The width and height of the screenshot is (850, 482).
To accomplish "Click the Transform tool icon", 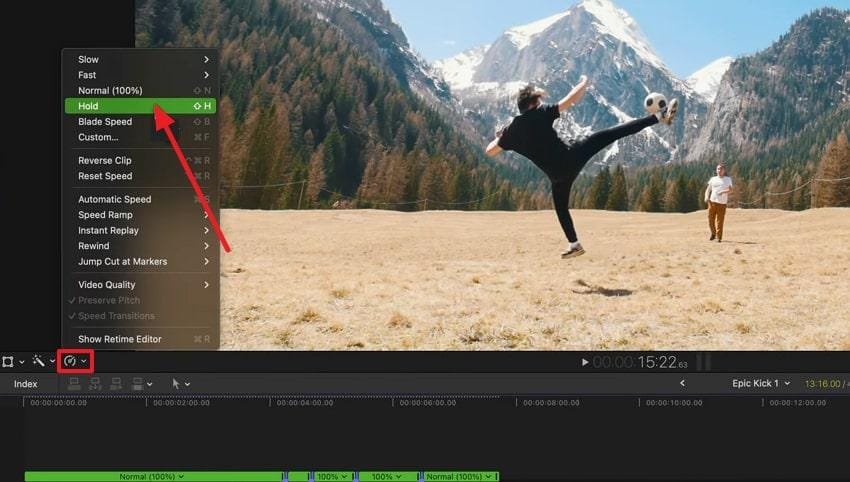I will 8,361.
